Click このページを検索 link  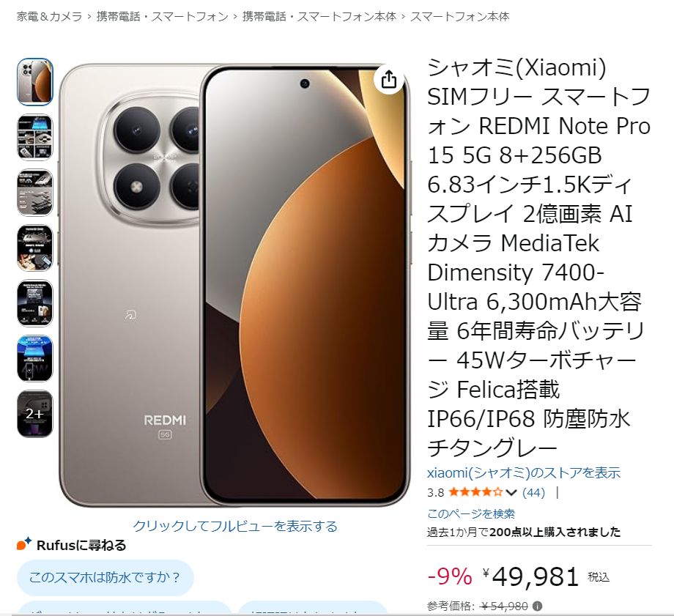point(470,513)
